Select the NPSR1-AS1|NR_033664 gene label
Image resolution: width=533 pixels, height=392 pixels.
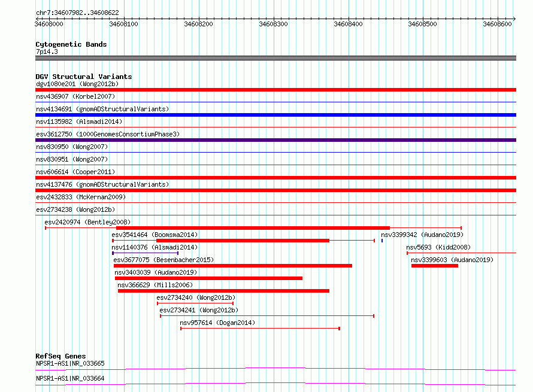[70, 378]
